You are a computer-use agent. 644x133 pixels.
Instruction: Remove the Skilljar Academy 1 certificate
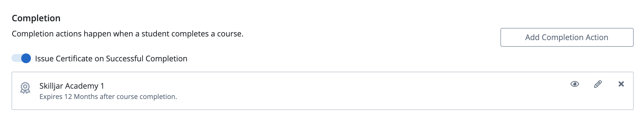tap(621, 84)
